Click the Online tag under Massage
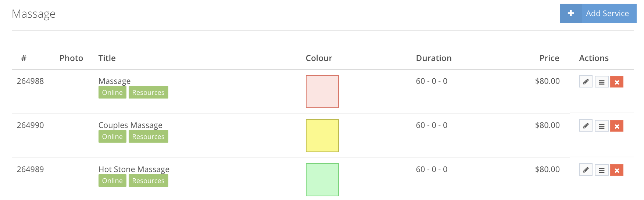 112,92
